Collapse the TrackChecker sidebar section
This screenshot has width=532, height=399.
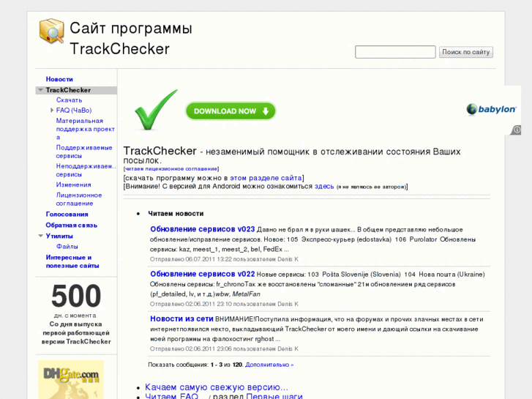click(x=41, y=90)
